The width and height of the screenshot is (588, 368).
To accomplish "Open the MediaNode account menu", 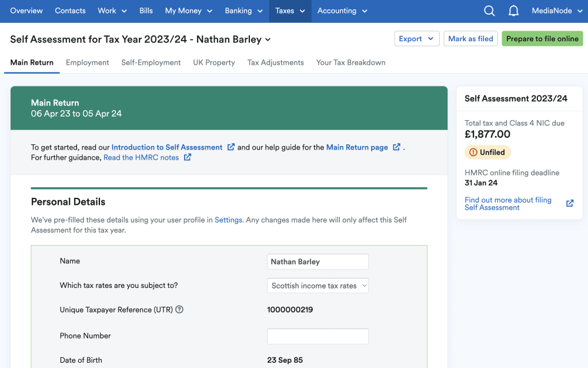I will [555, 11].
